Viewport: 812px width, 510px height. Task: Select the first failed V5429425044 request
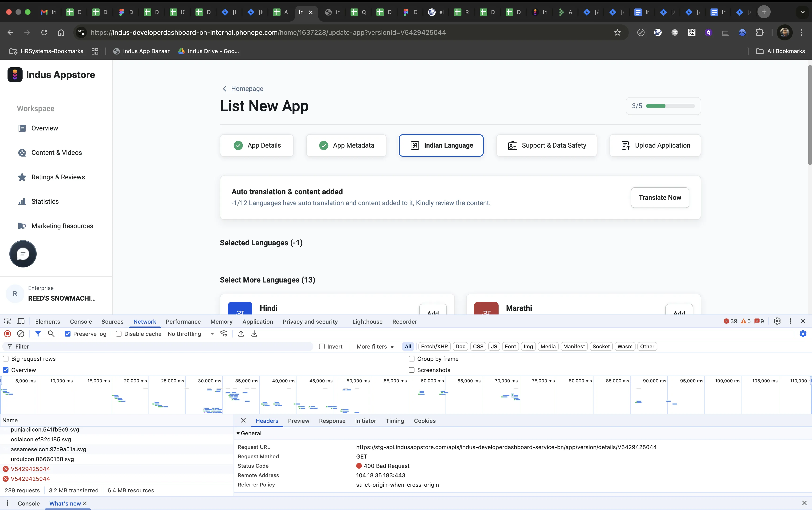[30, 469]
